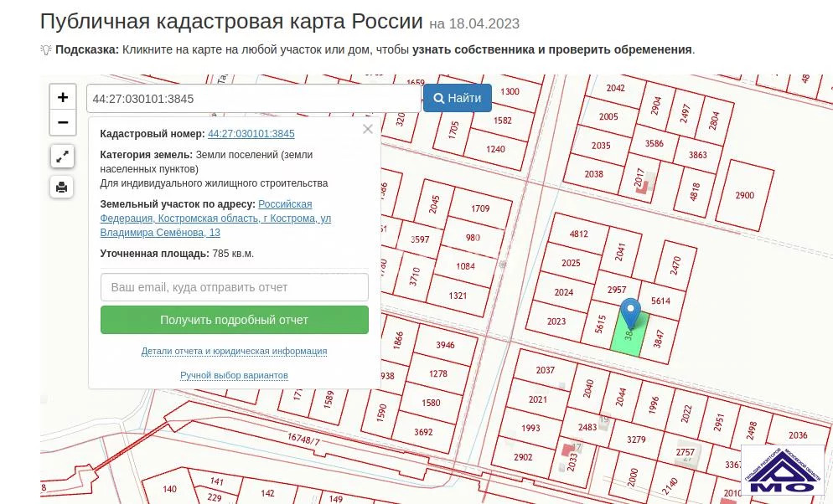This screenshot has height=504, width=833.
Task: Select parcel 3946 on the map
Action: coord(445,345)
